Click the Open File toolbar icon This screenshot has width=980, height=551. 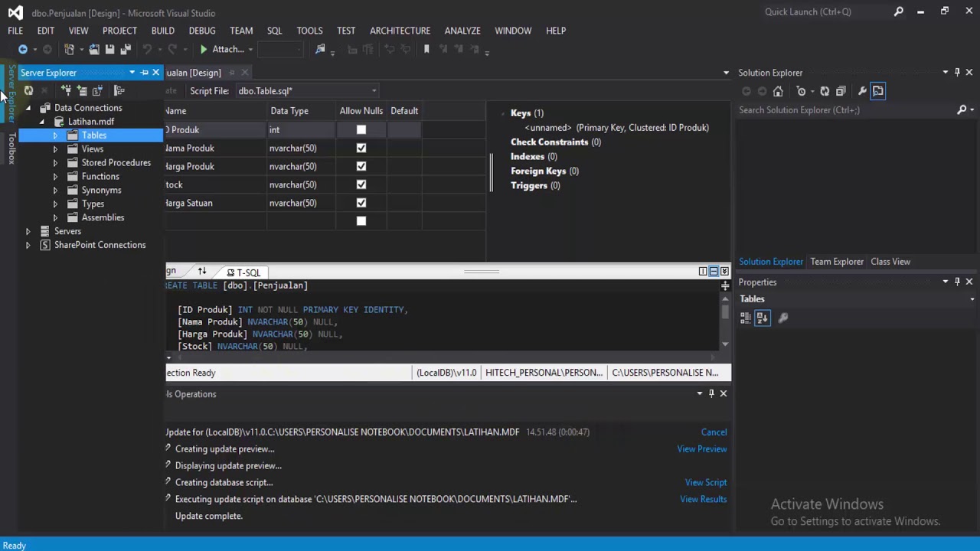point(94,49)
